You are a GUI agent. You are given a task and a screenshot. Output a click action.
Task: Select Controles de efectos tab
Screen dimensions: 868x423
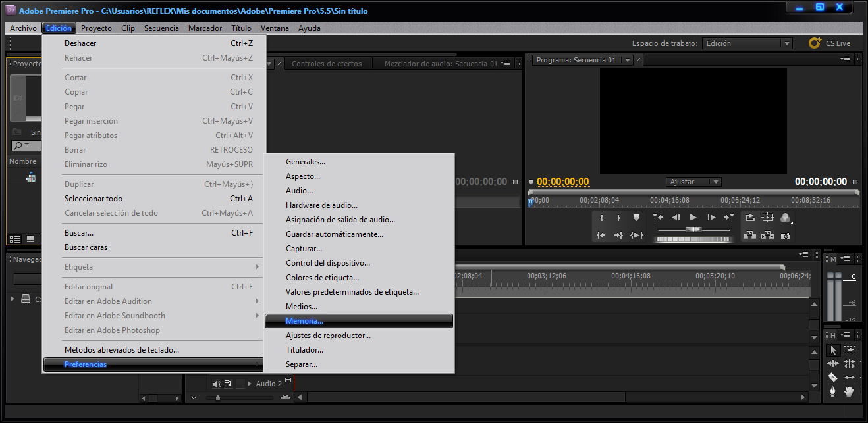tap(327, 64)
